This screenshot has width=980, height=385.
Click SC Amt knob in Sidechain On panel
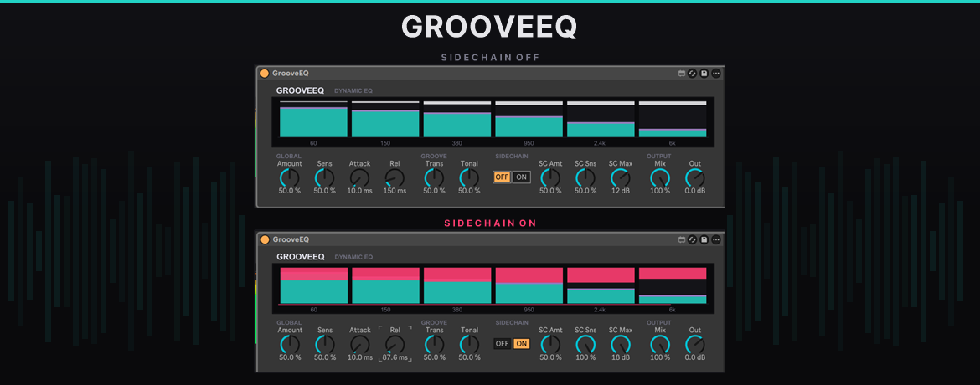click(x=550, y=344)
